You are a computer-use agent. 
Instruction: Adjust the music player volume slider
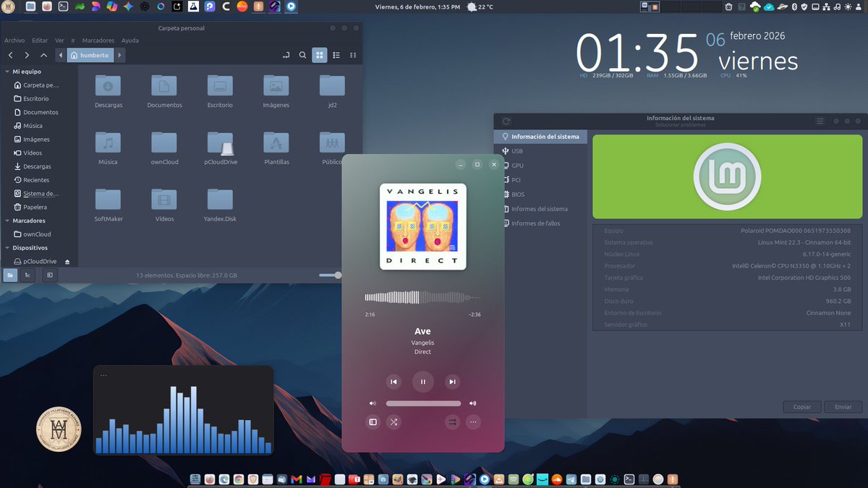click(423, 403)
